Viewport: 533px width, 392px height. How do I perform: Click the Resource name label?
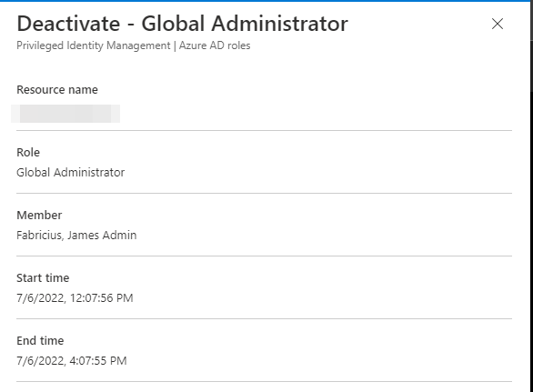tap(57, 90)
